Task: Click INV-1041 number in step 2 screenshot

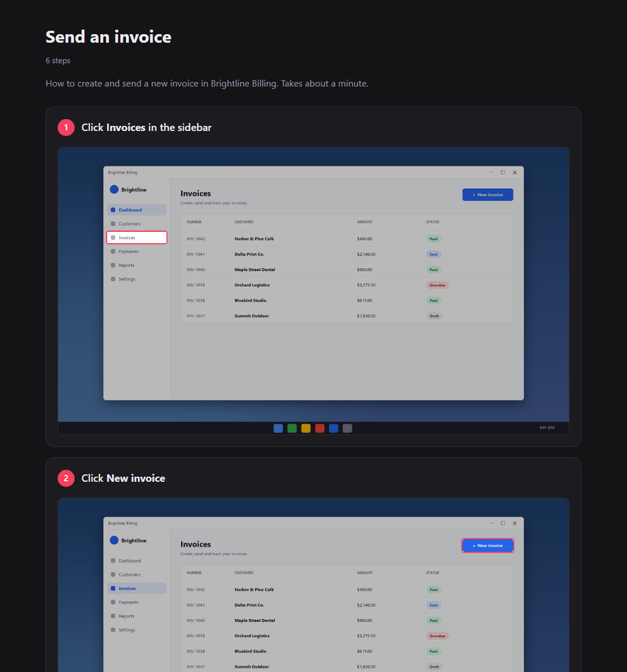Action: click(196, 605)
